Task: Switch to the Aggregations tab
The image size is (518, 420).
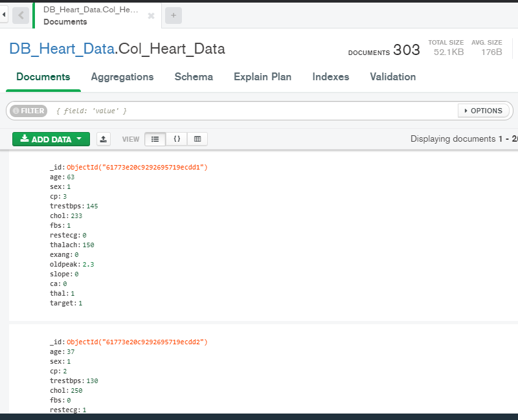Action: (122, 76)
